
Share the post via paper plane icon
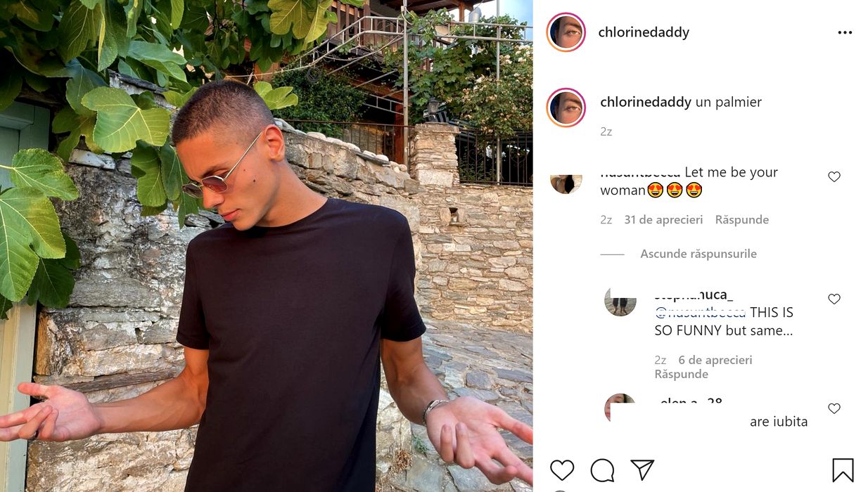click(642, 470)
